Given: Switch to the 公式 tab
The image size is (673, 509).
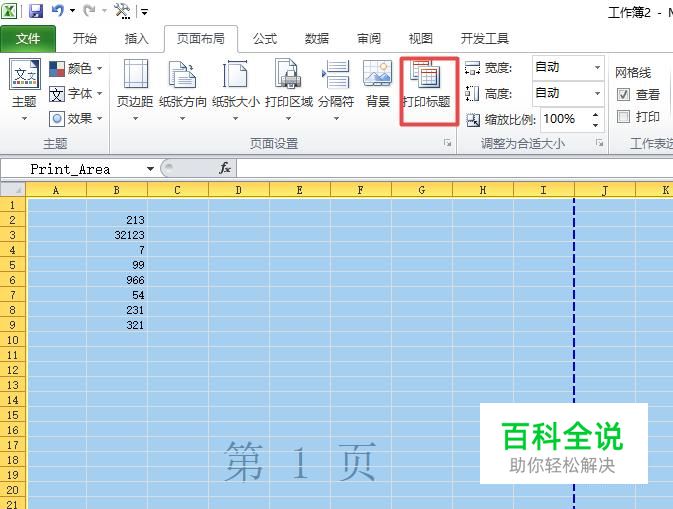Looking at the screenshot, I should 265,39.
